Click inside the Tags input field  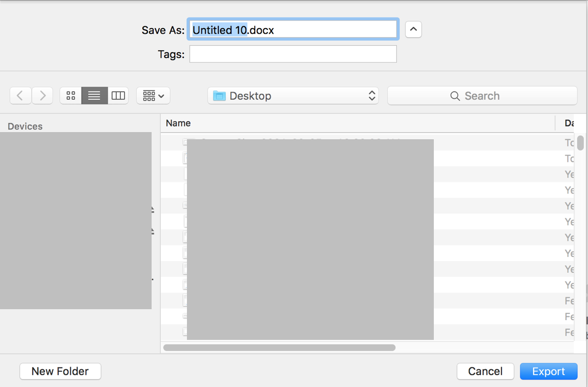[x=293, y=54]
